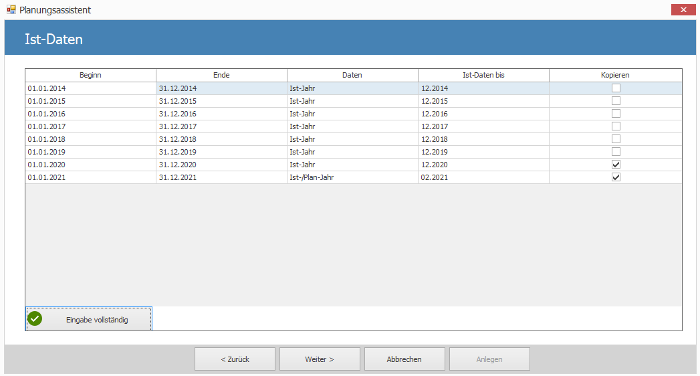Viewport: 700px width, 376px height.
Task: Click the green checkmark icon beside Eingabe vollständig
Action: [x=35, y=319]
